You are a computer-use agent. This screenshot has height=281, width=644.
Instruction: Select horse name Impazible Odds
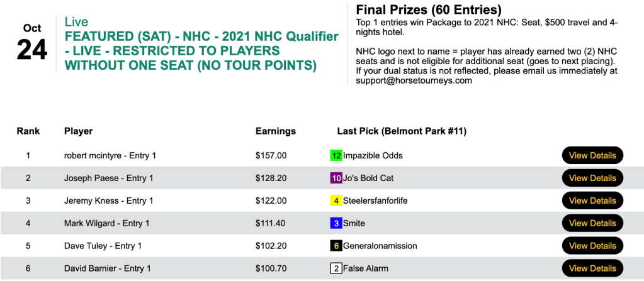[373, 155]
